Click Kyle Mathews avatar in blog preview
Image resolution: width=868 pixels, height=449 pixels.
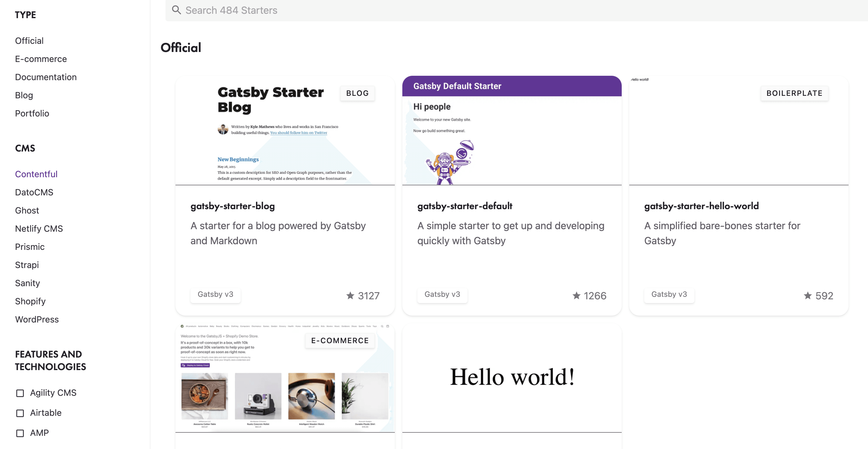point(223,129)
